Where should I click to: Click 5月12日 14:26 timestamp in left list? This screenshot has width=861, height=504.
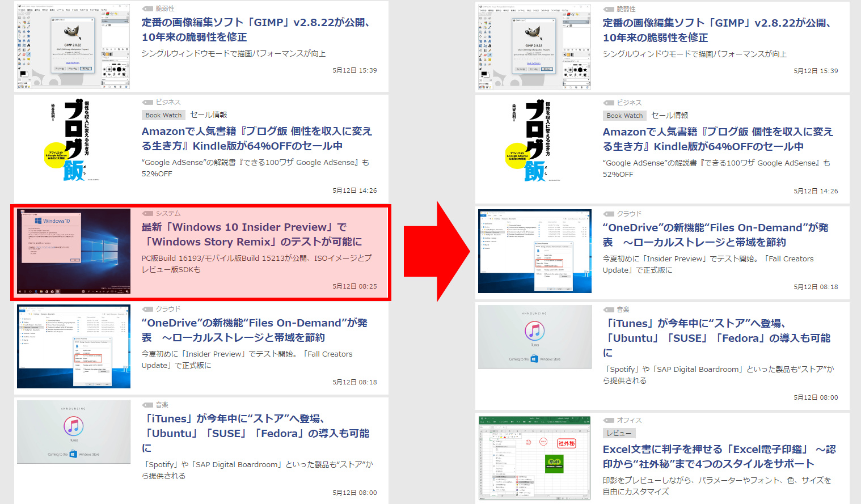point(354,190)
